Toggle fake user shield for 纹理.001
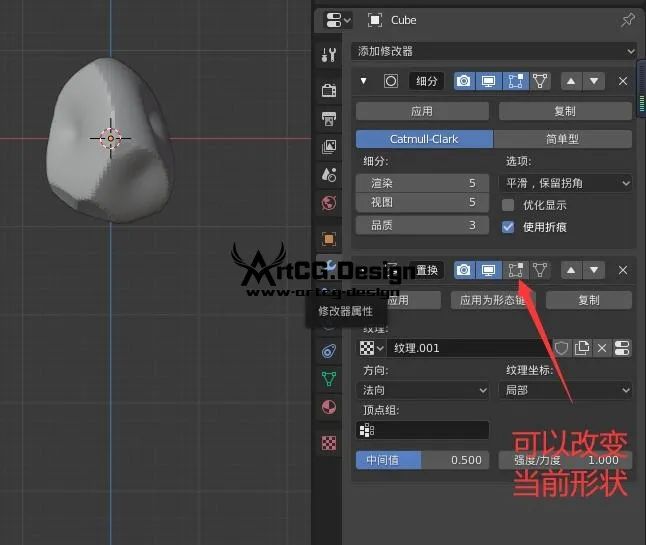 [x=561, y=348]
